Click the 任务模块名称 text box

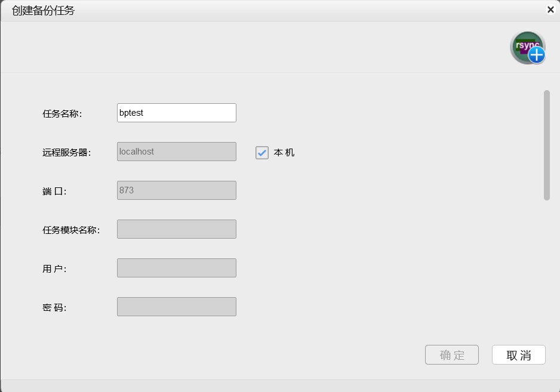point(176,229)
